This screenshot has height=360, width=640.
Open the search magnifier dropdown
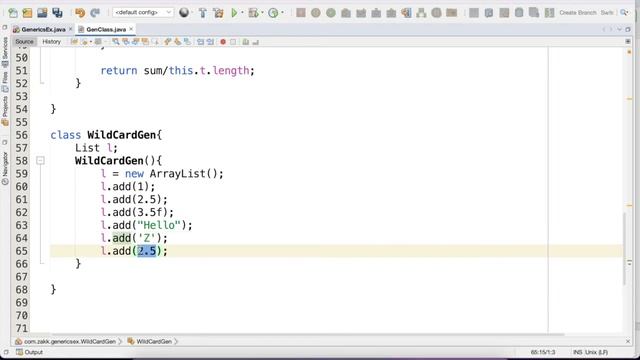(624, 13)
